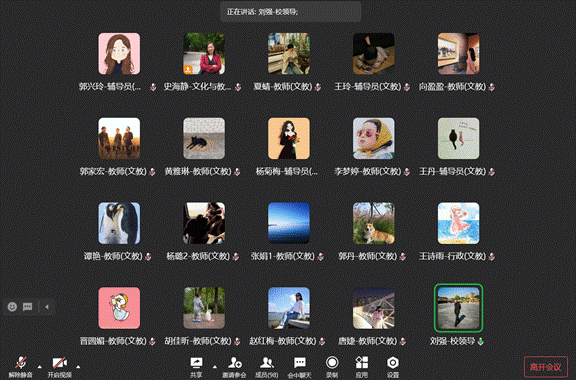Collapse the floating reaction bar arrow

(x=47, y=306)
